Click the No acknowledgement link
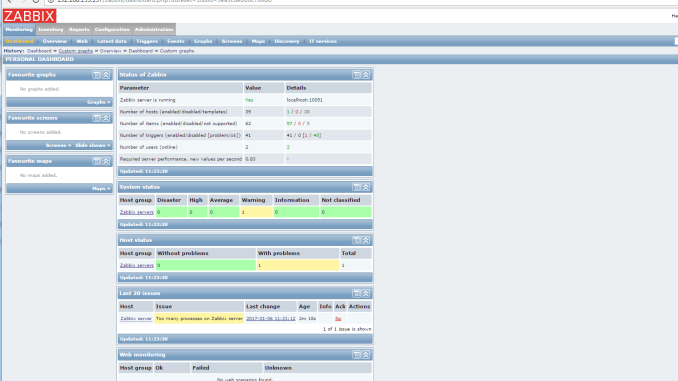This screenshot has height=381, width=678. (338, 319)
